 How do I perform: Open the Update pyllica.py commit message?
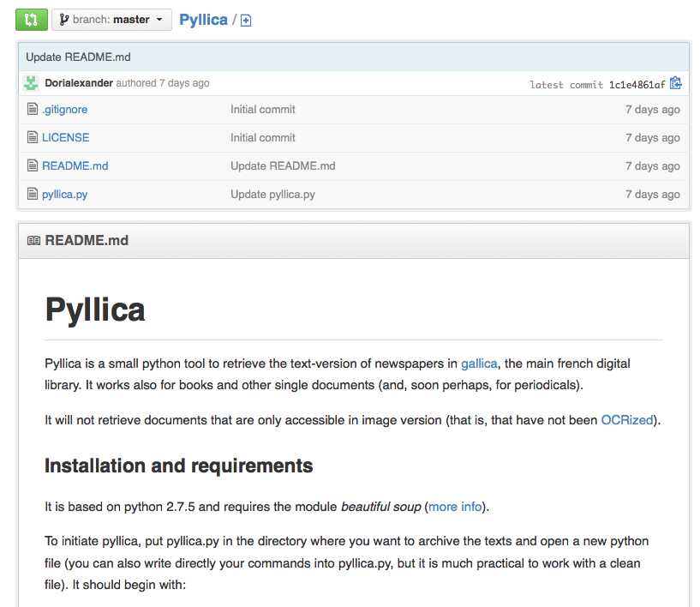tap(272, 195)
